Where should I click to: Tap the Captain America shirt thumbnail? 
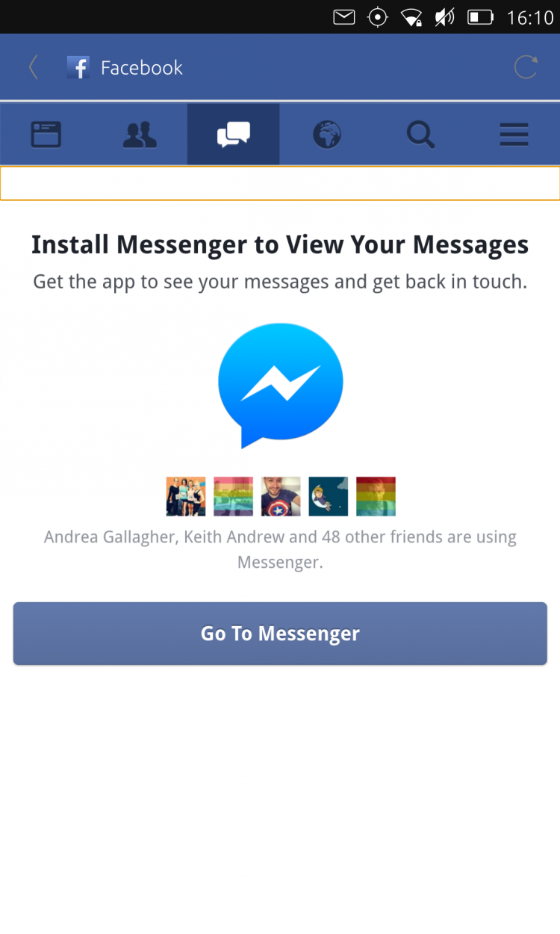click(281, 496)
